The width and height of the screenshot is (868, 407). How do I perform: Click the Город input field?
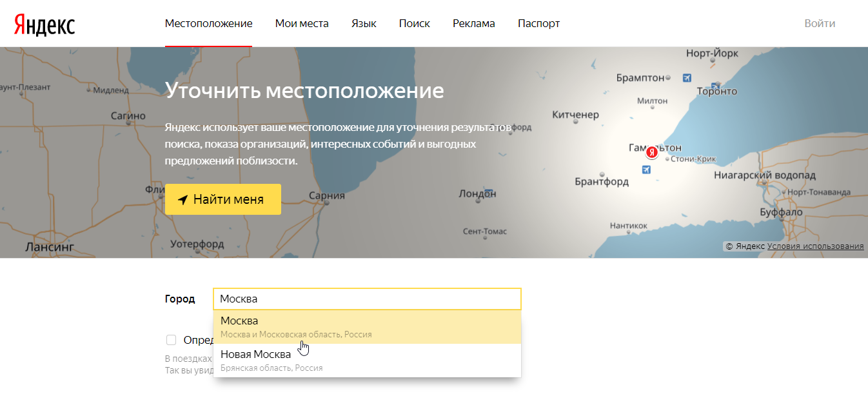[367, 299]
